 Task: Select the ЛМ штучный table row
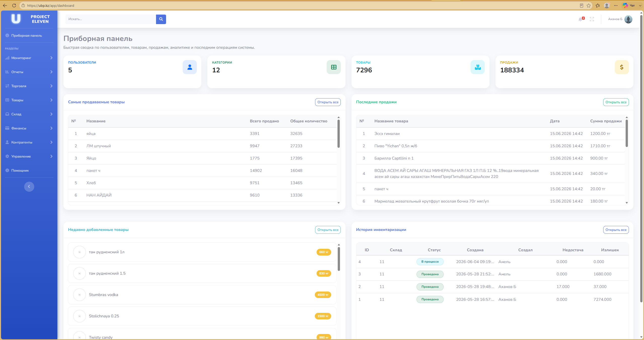(x=202, y=146)
